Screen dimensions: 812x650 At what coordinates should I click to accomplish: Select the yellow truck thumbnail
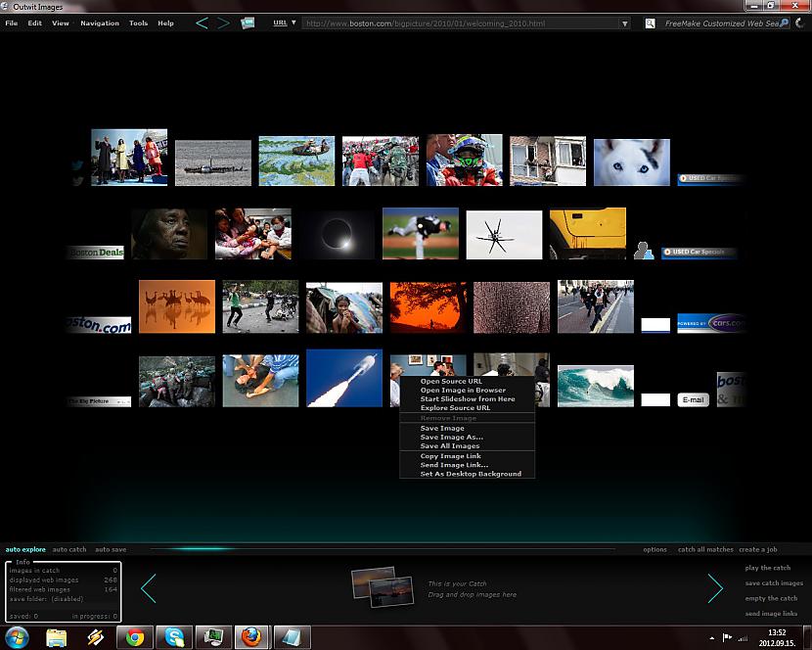click(x=588, y=233)
